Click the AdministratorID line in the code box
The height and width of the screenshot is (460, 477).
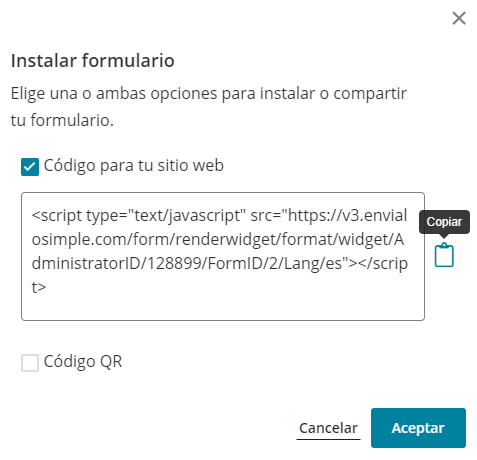[220, 264]
